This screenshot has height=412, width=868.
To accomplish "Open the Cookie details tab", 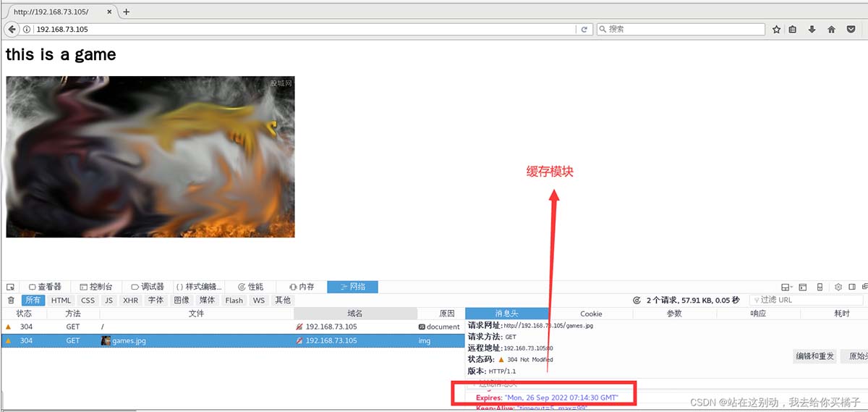I will 591,314.
